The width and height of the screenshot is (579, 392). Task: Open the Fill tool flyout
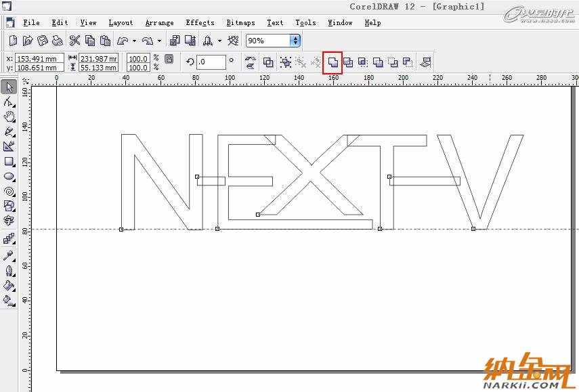click(x=9, y=286)
